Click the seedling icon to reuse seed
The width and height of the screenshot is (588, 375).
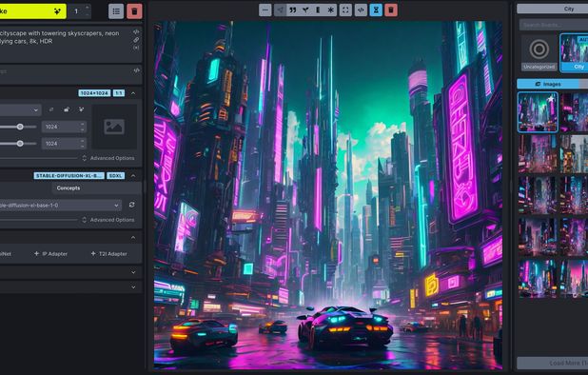coord(305,10)
